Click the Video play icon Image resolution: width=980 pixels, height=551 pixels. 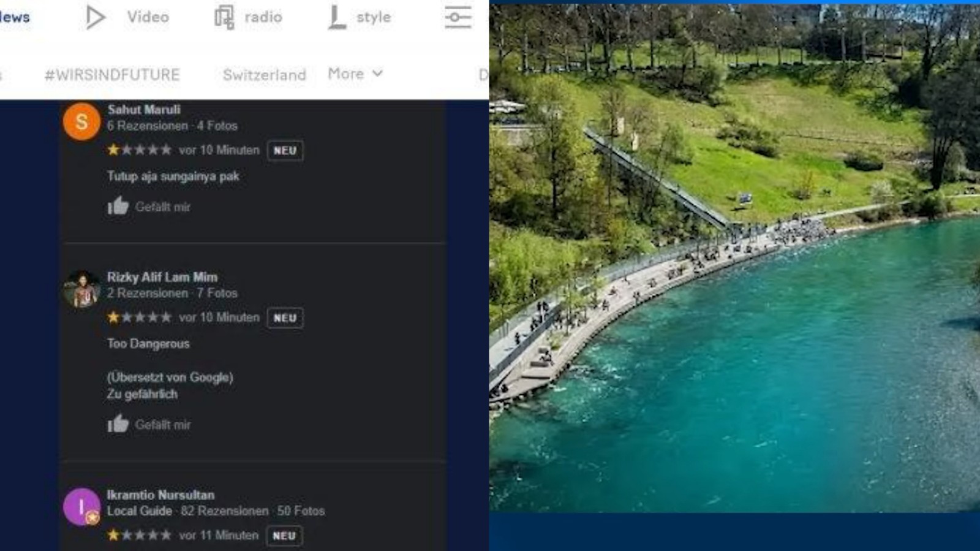[x=95, y=17]
